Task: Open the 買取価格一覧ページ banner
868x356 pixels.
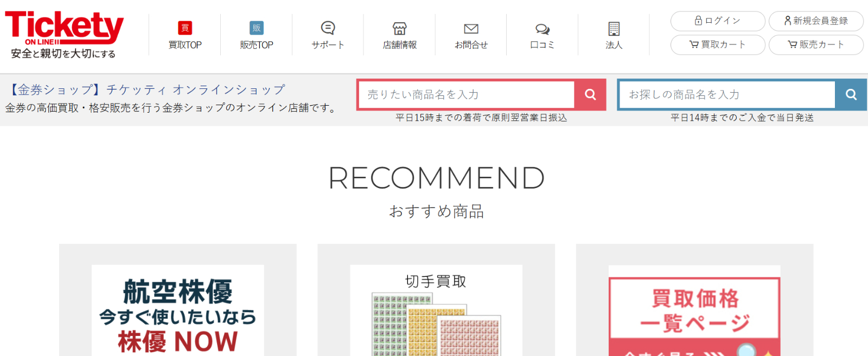Action: pyautogui.click(x=694, y=312)
